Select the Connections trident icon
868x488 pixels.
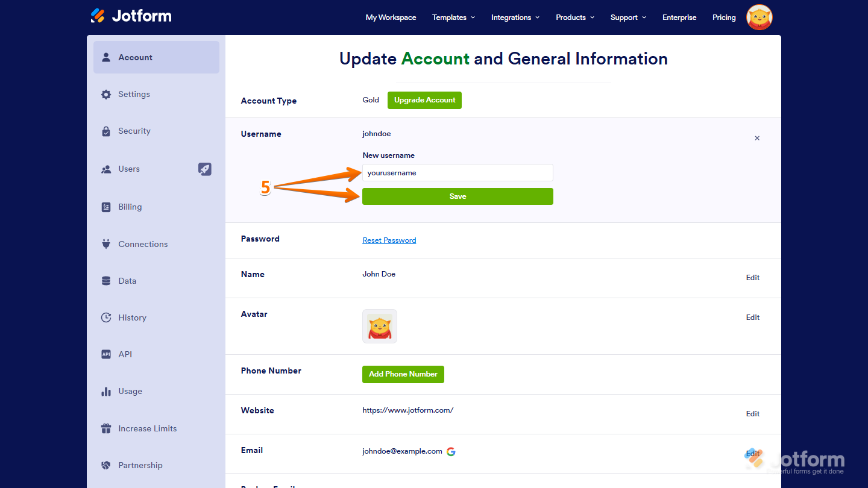click(x=106, y=243)
